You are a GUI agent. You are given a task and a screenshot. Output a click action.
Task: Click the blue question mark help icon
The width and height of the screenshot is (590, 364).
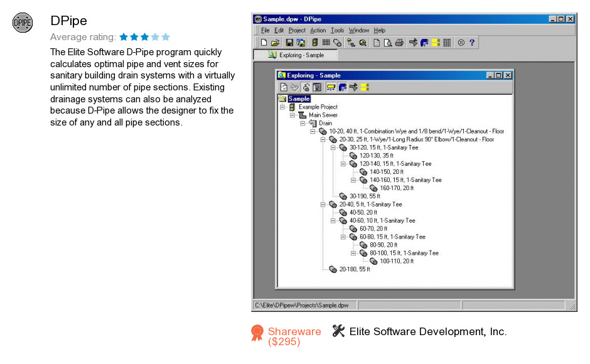coord(472,43)
